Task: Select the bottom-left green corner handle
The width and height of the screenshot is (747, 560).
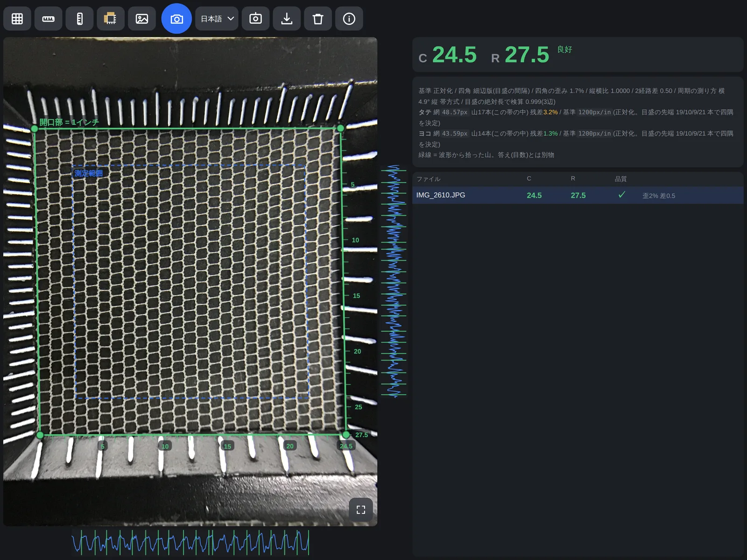Action: [x=40, y=435]
